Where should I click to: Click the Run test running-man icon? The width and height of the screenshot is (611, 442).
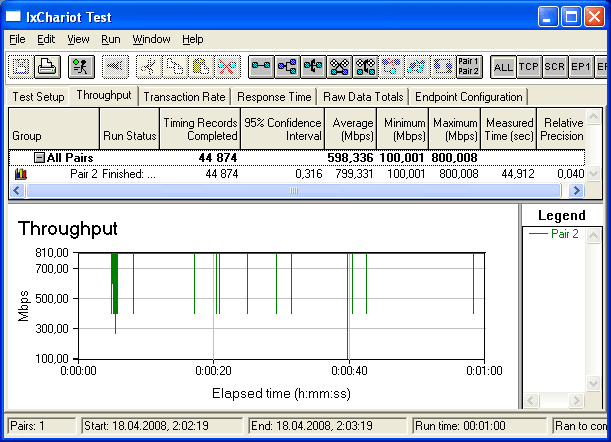(81, 67)
